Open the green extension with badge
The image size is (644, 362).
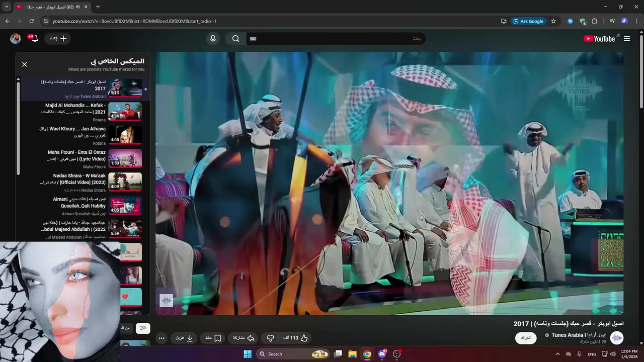coord(582,21)
